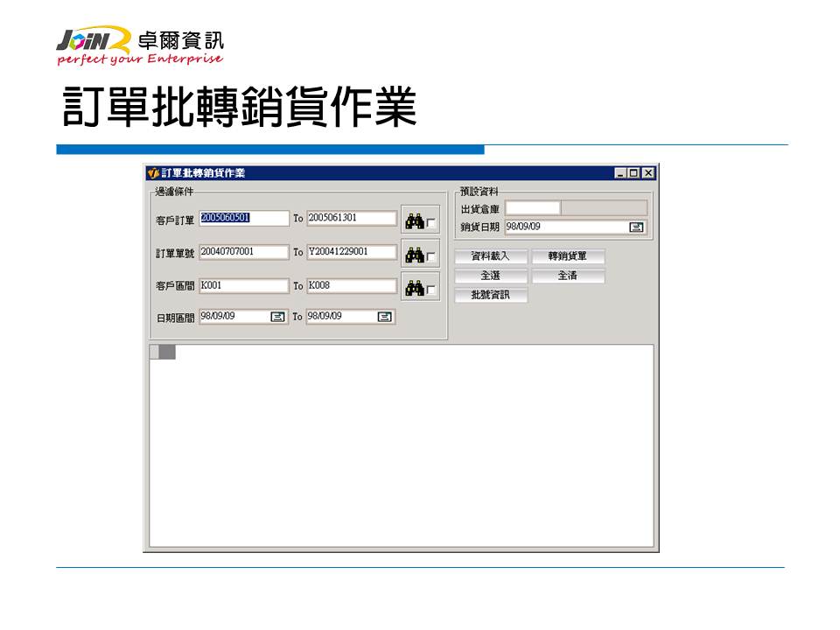Click binoculars search icon for 客戶區間 row

point(415,288)
